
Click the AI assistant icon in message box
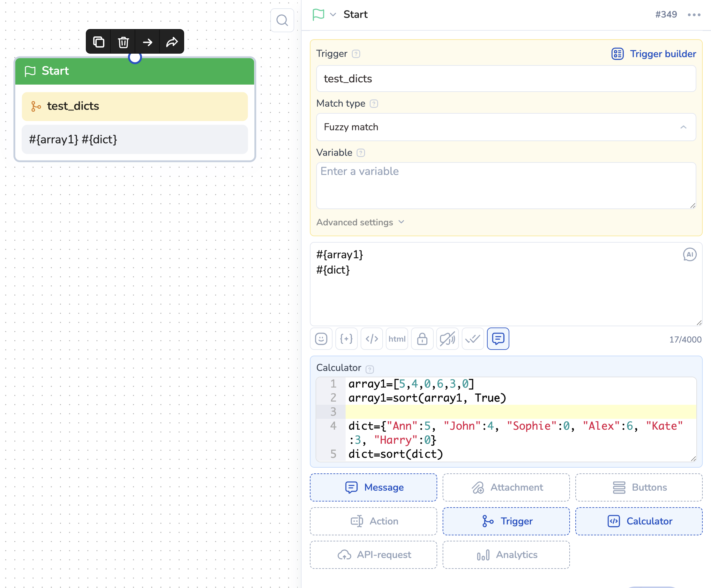click(x=689, y=254)
